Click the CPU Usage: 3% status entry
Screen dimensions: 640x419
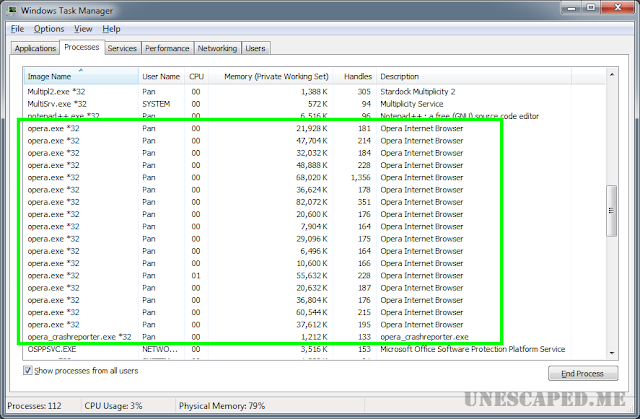(113, 406)
